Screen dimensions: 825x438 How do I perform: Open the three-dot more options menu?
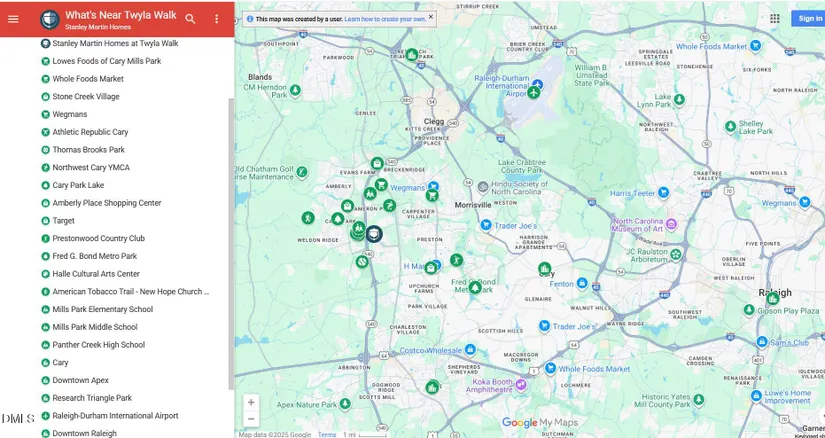pyautogui.click(x=216, y=19)
